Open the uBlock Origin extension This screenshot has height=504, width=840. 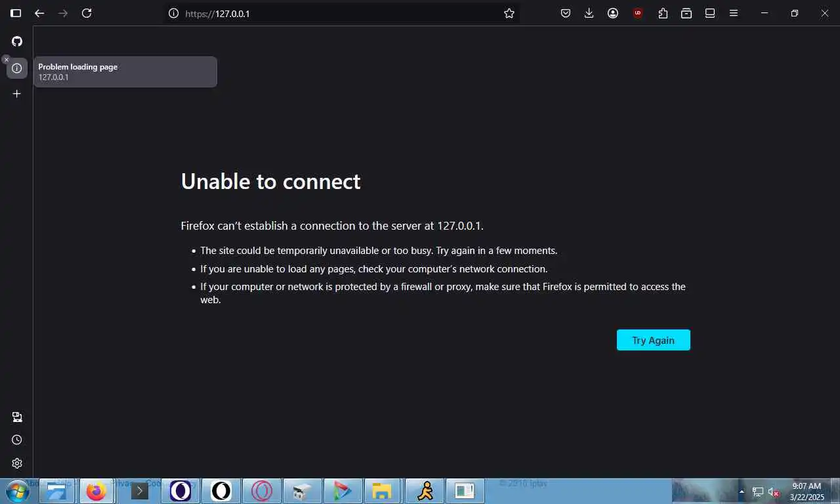638,13
